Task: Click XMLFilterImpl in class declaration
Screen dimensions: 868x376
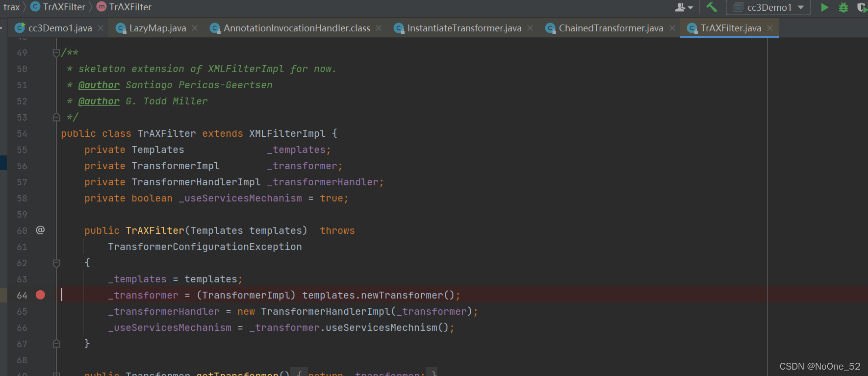Action: pos(287,133)
